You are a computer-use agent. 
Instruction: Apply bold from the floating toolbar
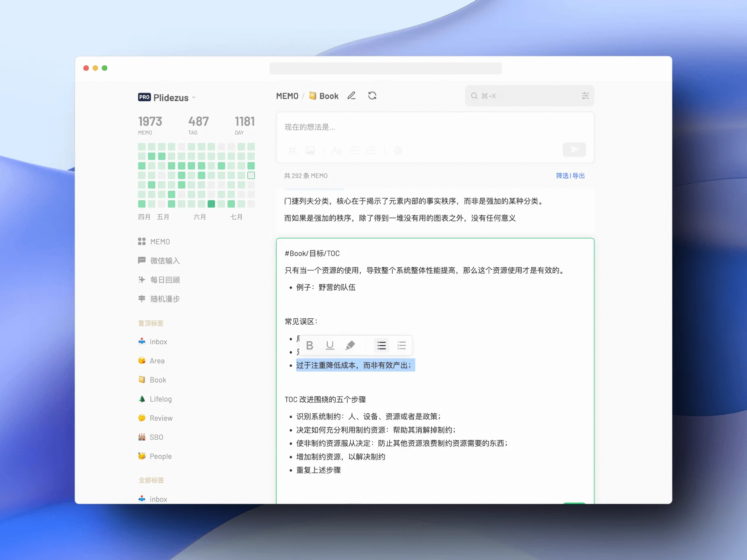(x=310, y=346)
